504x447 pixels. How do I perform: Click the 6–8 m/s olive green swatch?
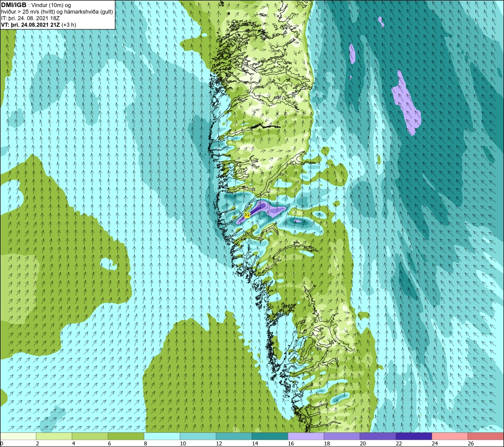126,436
